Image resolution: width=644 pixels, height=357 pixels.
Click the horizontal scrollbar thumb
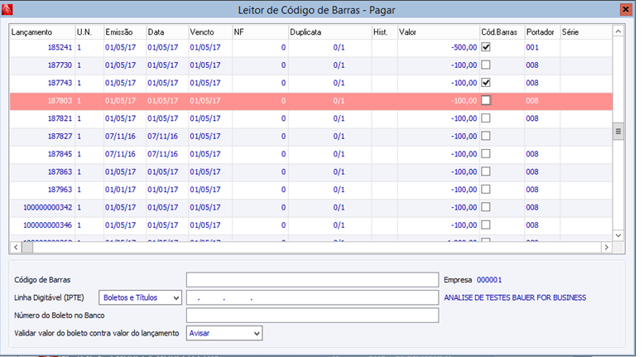[27, 247]
